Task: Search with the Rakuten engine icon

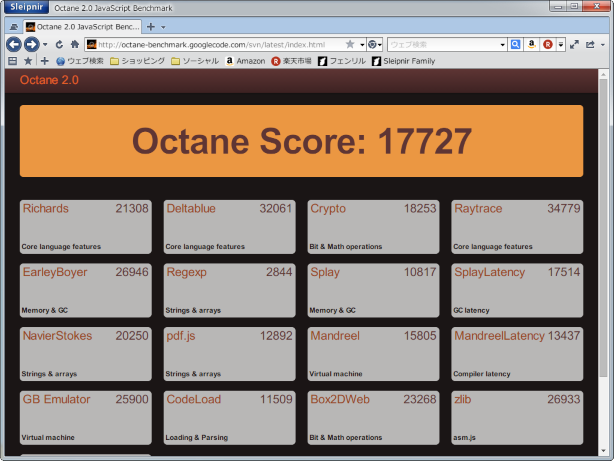Action: [x=548, y=45]
